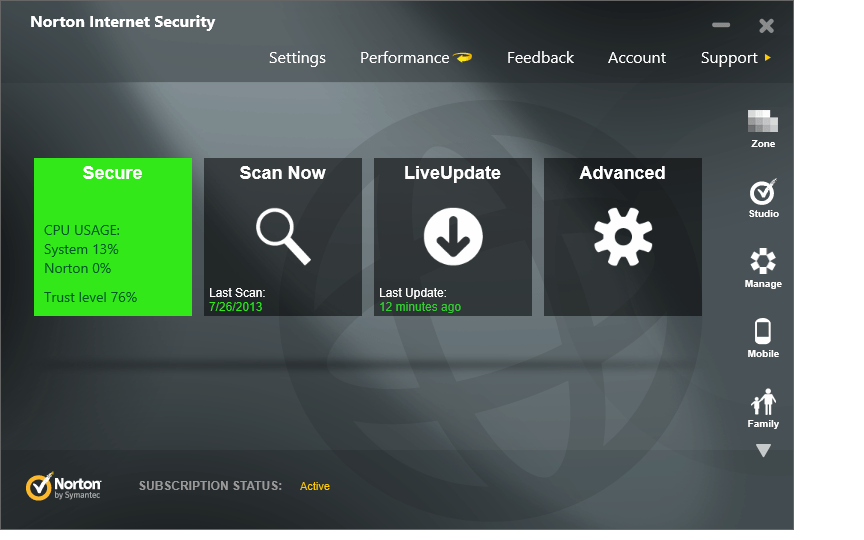Viewport: 864px width, 540px height.
Task: Open the Performance view
Action: [x=404, y=58]
